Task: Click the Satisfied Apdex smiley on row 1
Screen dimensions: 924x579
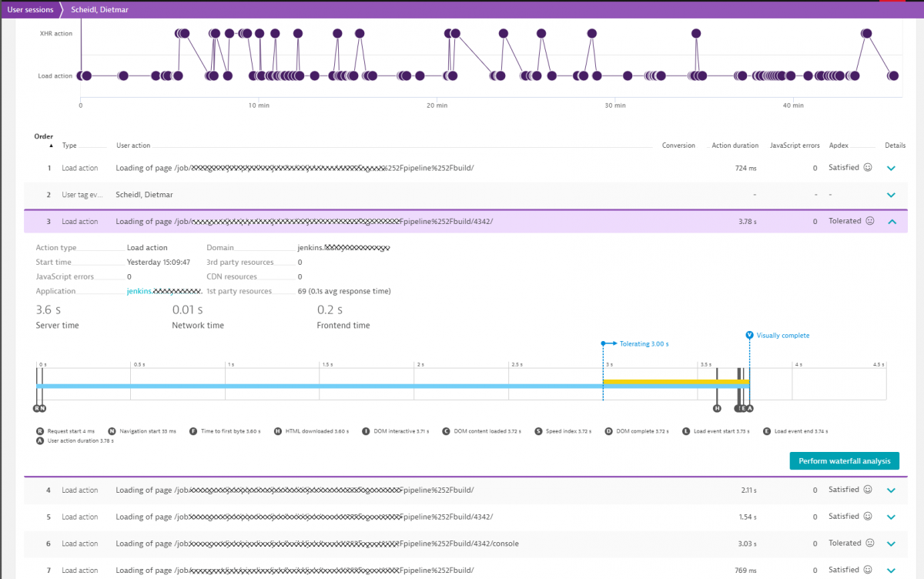Action: 869,167
